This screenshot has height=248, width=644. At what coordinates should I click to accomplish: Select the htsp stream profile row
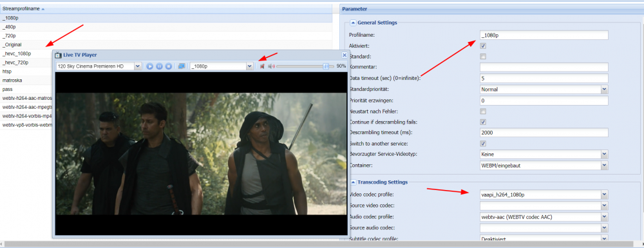point(26,72)
